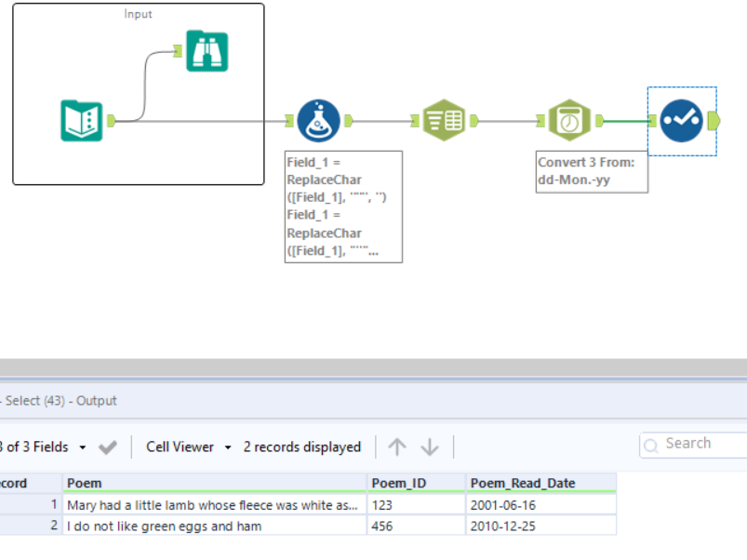
Task: Click the Formula tool output anchor
Action: [349, 121]
